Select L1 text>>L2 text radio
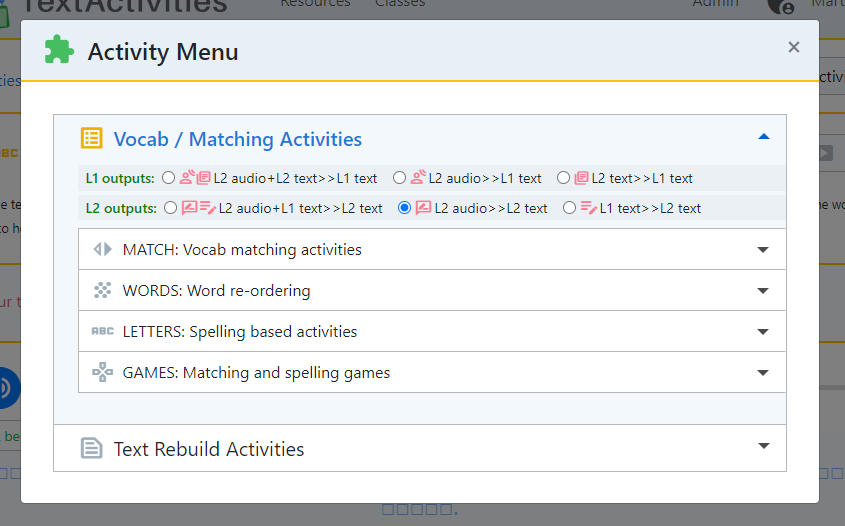Image resolution: width=845 pixels, height=526 pixels. [569, 207]
